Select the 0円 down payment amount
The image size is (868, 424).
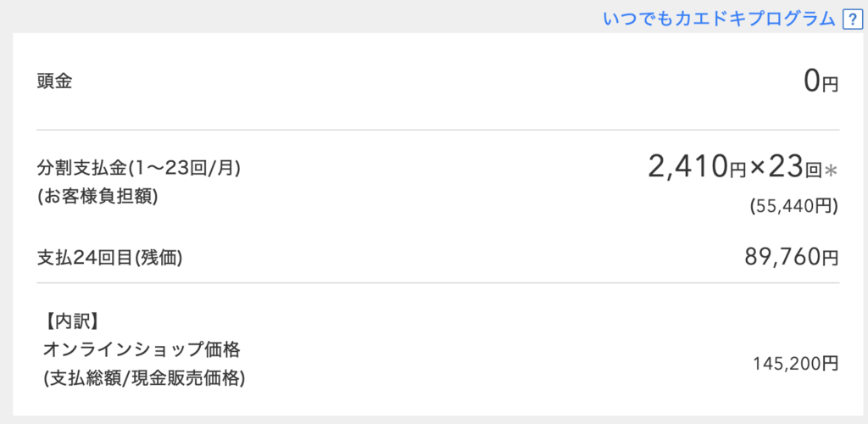tap(821, 81)
